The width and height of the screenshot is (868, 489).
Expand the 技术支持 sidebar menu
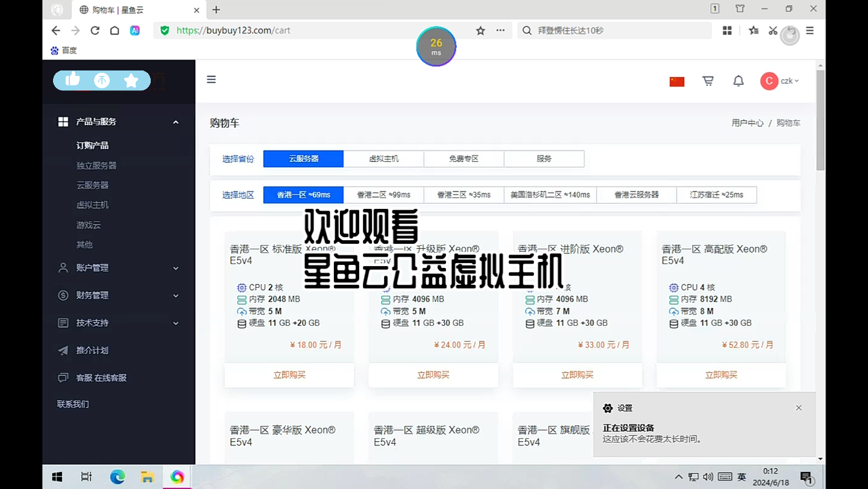click(x=119, y=323)
